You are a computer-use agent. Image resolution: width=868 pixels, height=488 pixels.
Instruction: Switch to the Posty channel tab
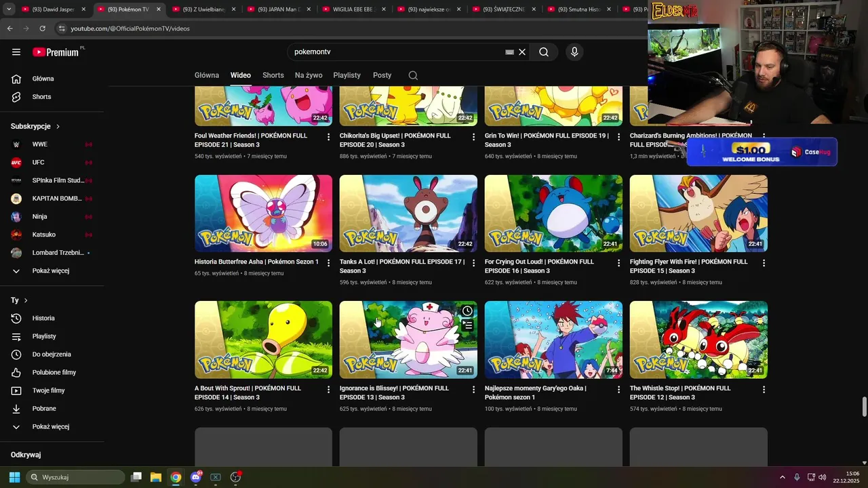[x=382, y=75]
